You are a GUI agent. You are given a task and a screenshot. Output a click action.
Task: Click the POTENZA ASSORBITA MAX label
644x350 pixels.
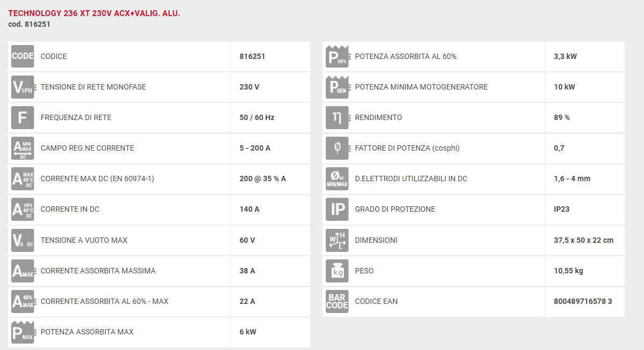87,332
